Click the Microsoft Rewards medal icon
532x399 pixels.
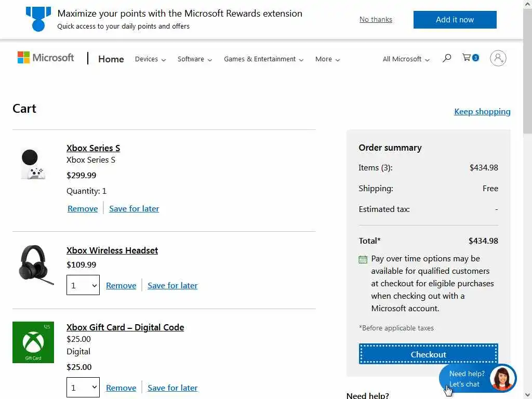[38, 19]
